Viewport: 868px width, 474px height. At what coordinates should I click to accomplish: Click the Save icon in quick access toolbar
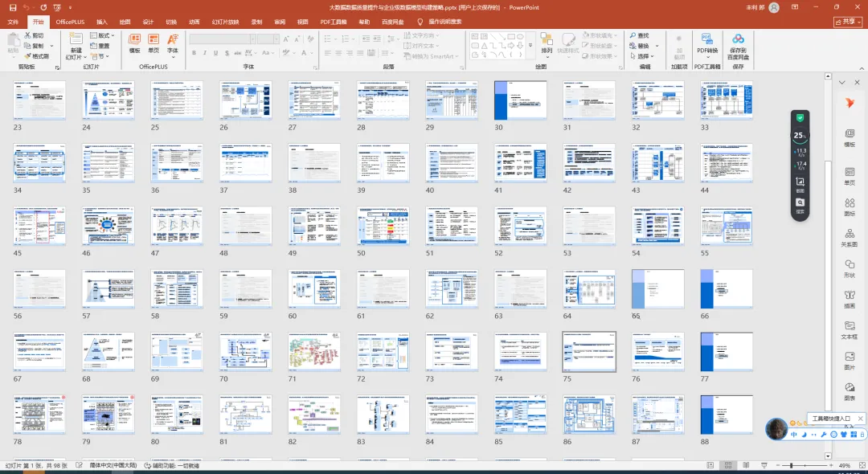coord(13,8)
